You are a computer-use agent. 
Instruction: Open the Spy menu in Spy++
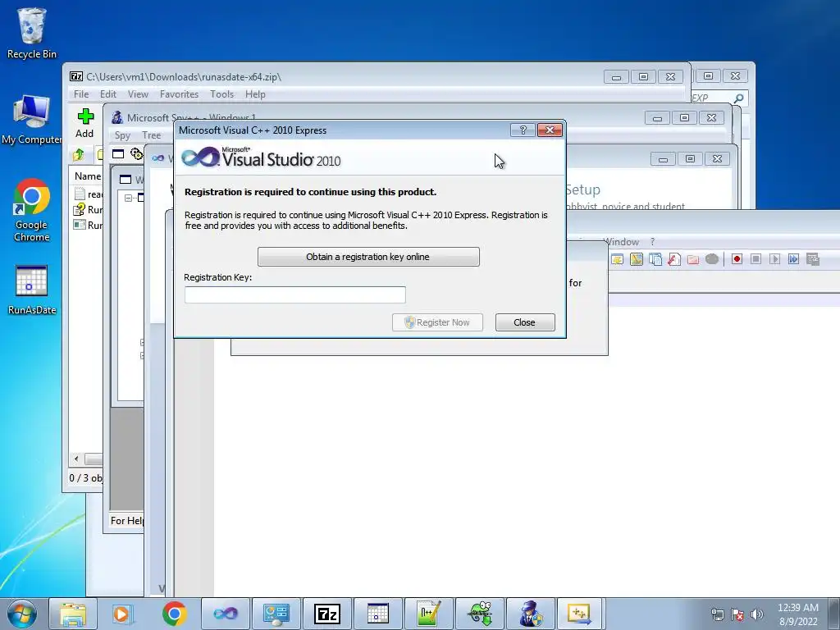point(122,135)
